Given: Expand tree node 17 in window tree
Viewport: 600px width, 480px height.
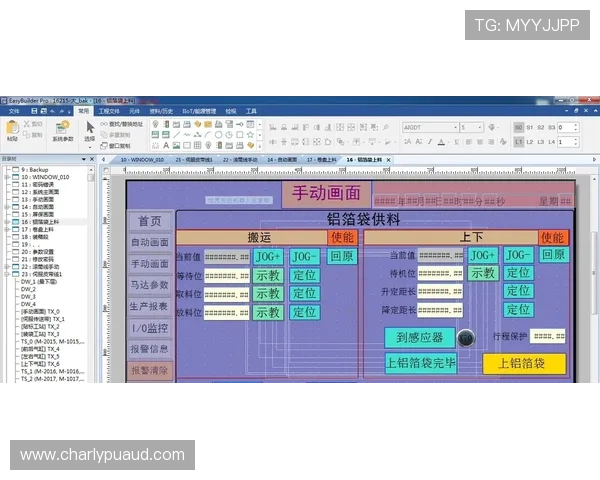Looking at the screenshot, I should 7,229.
